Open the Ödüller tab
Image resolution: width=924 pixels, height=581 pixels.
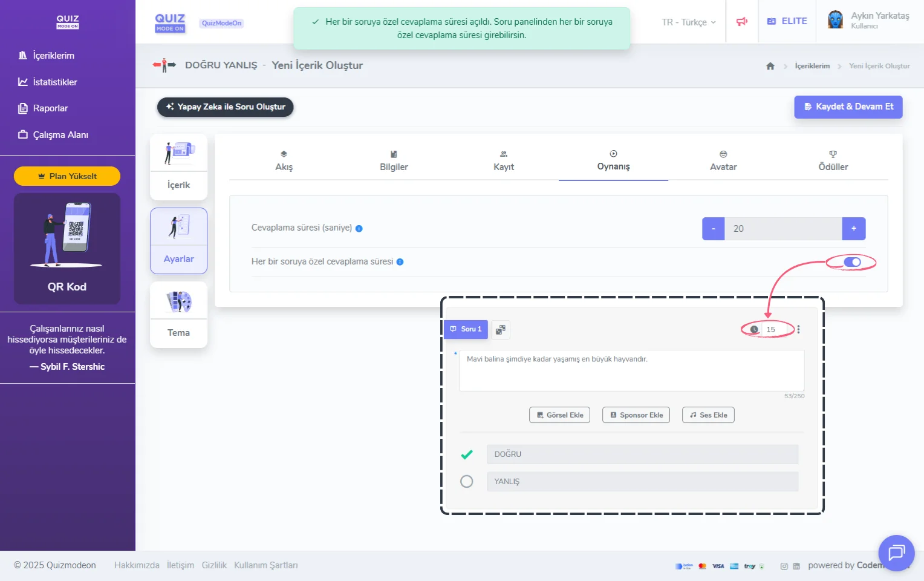(833, 161)
